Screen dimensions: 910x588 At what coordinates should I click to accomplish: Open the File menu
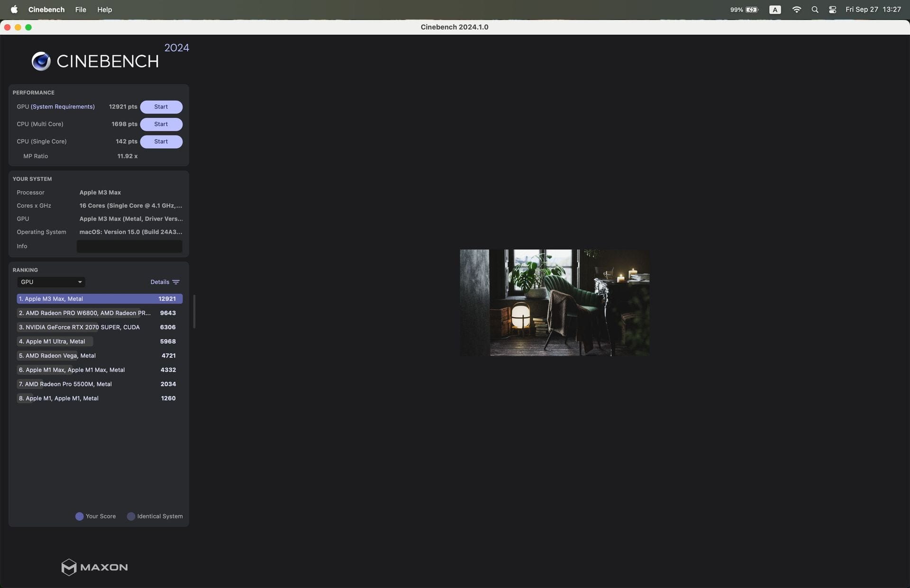(81, 9)
